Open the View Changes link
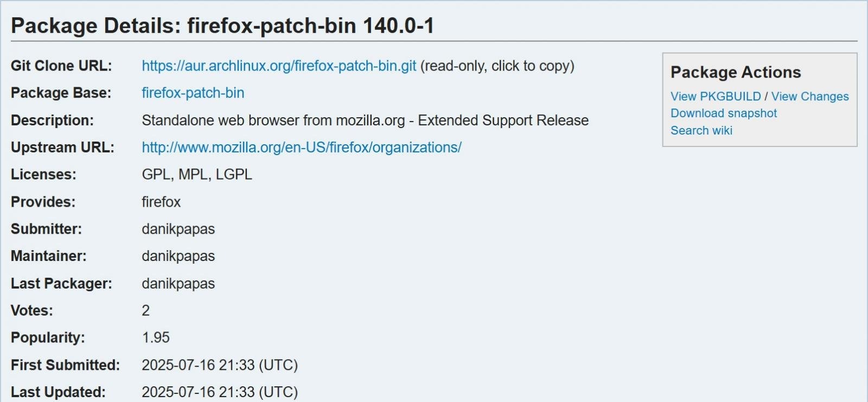The height and width of the screenshot is (402, 868). (x=810, y=97)
